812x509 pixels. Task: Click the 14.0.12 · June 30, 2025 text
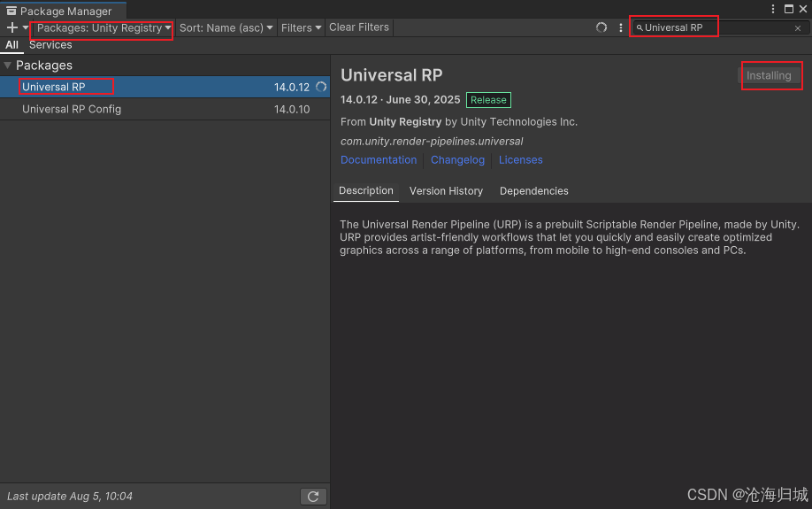tap(401, 100)
